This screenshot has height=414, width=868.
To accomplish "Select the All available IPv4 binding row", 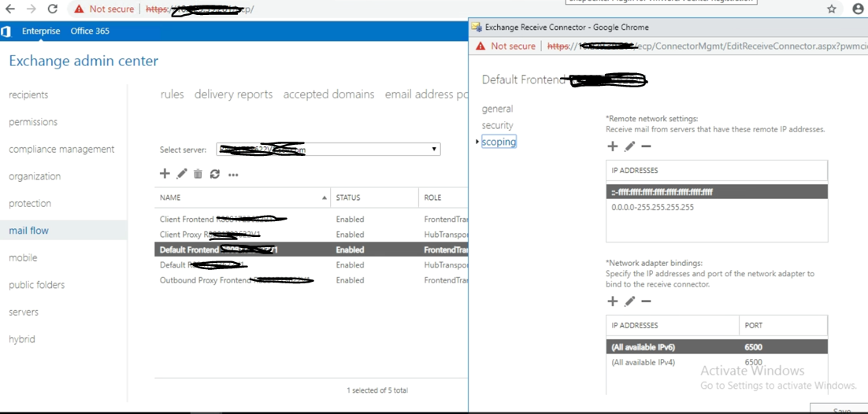I will (717, 363).
